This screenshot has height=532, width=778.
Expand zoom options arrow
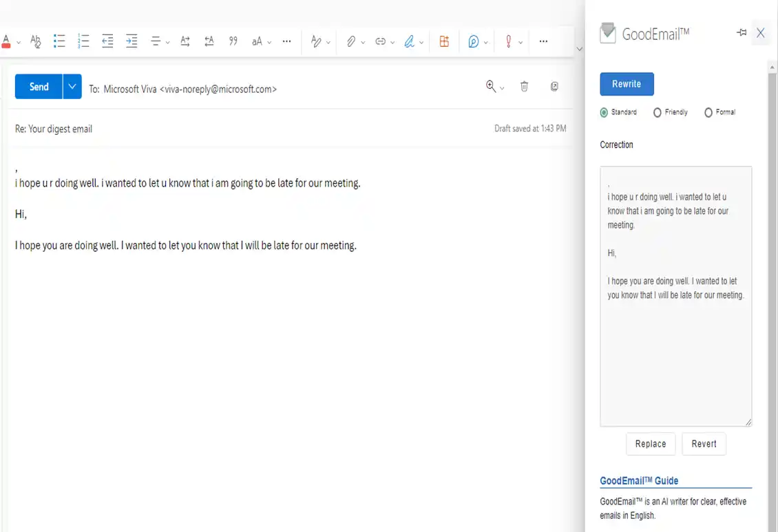pyautogui.click(x=502, y=88)
